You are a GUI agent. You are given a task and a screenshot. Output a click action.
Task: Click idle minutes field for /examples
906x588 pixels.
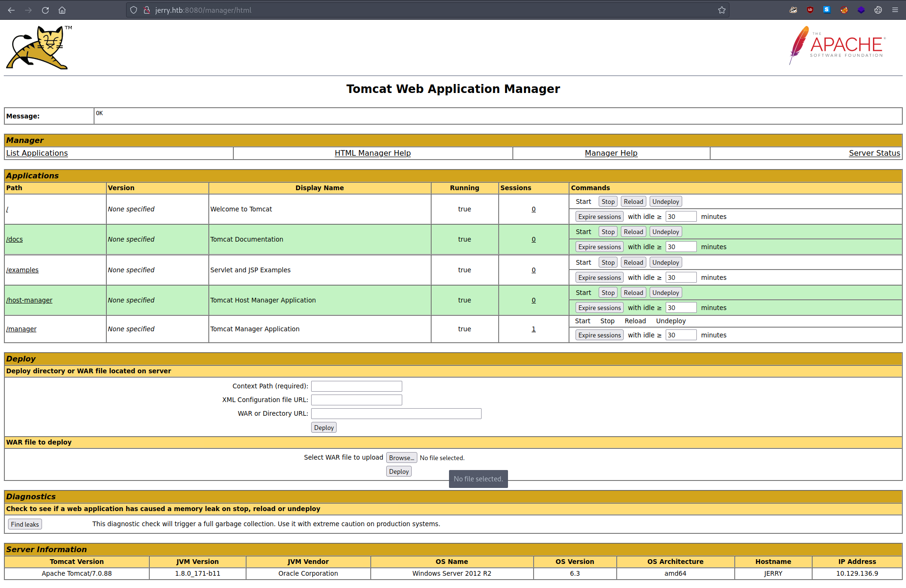tap(681, 277)
